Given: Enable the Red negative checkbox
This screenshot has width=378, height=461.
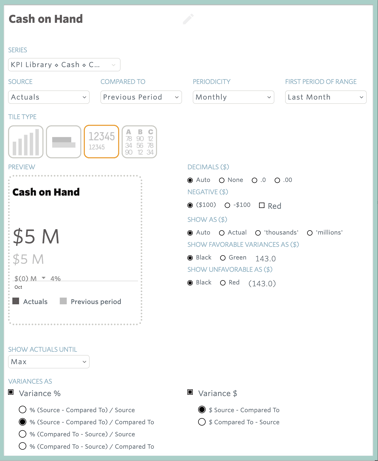Looking at the screenshot, I should coord(262,205).
